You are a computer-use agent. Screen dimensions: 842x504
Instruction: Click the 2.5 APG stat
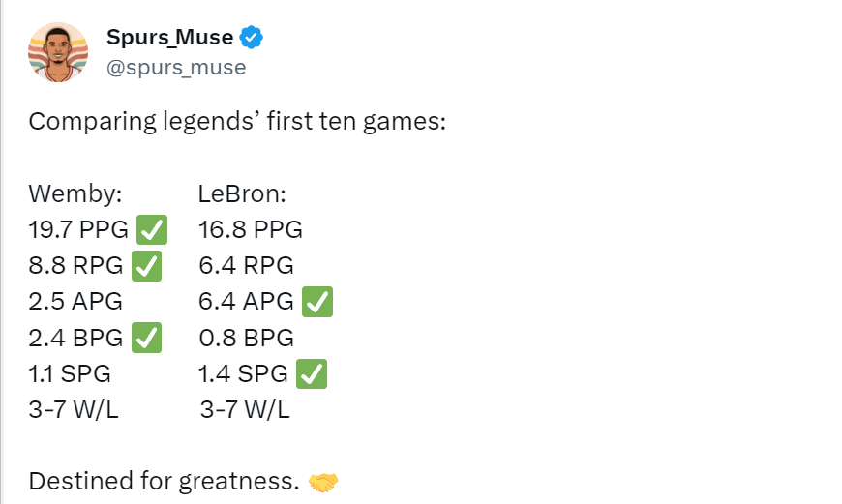point(75,302)
